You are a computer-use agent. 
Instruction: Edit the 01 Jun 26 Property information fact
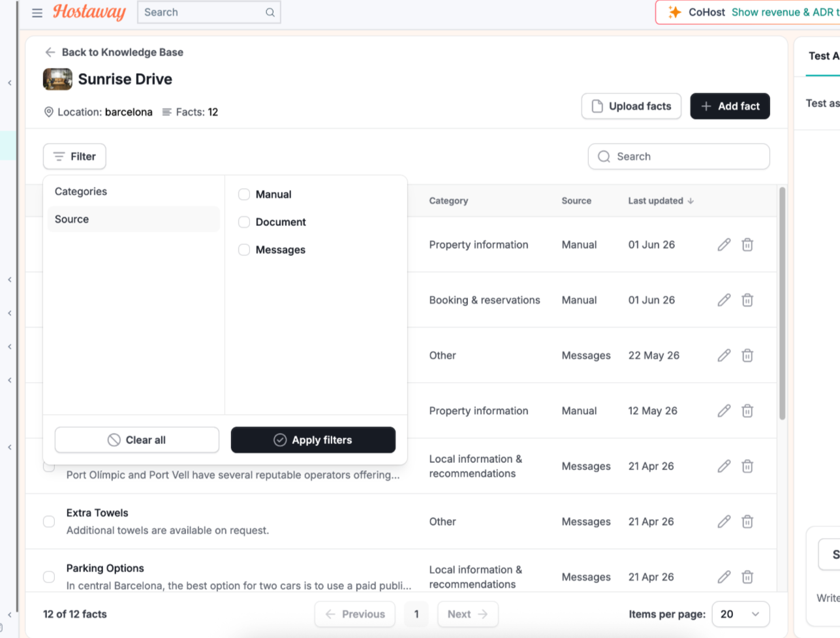pos(724,245)
